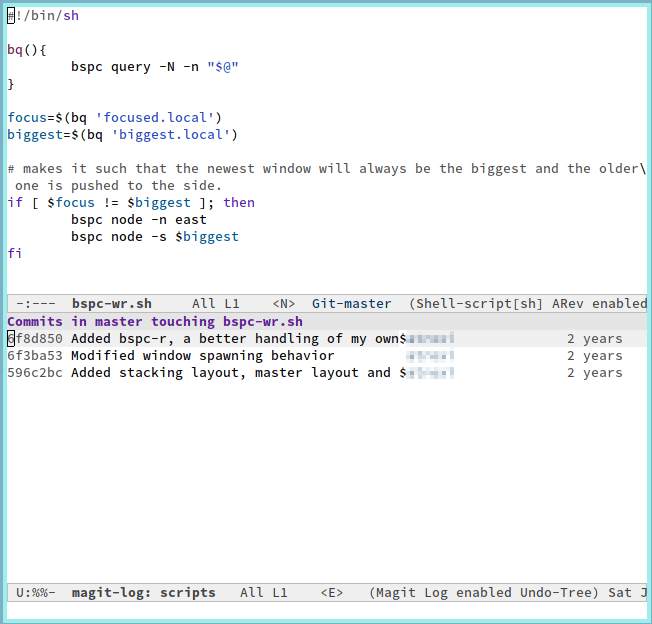Click 'Added bspc-r, a better handling' commit message
This screenshot has width=652, height=624.
(239, 339)
